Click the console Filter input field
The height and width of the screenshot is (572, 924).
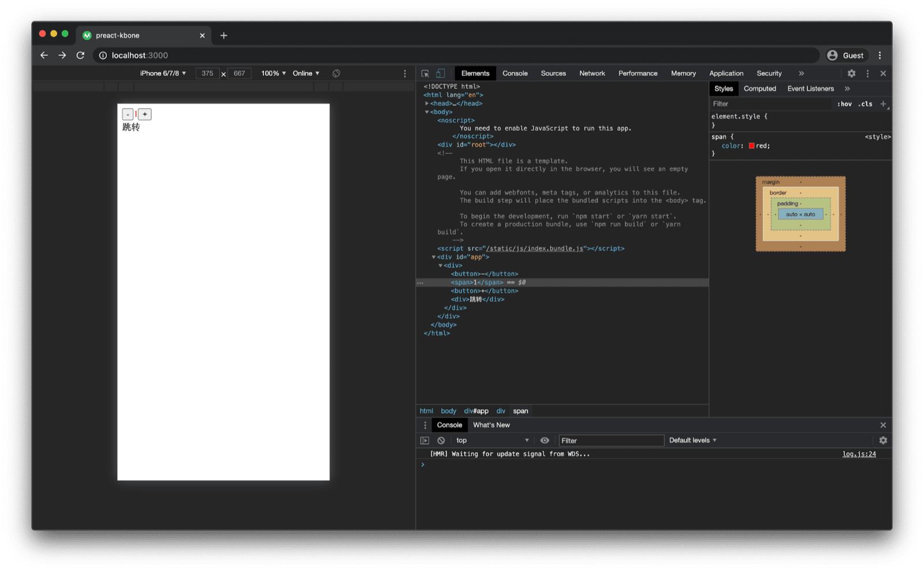click(611, 440)
